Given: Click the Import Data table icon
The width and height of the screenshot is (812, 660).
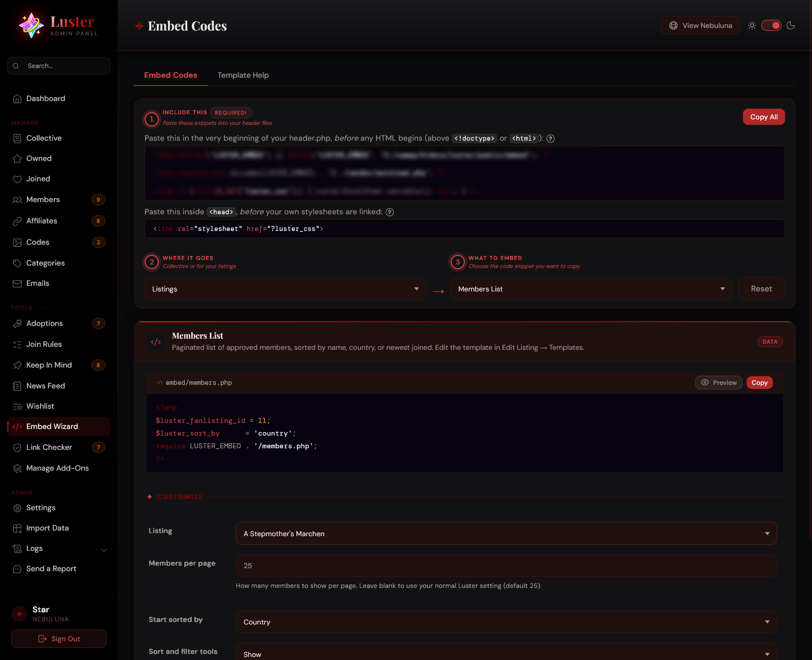Looking at the screenshot, I should pyautogui.click(x=17, y=528).
